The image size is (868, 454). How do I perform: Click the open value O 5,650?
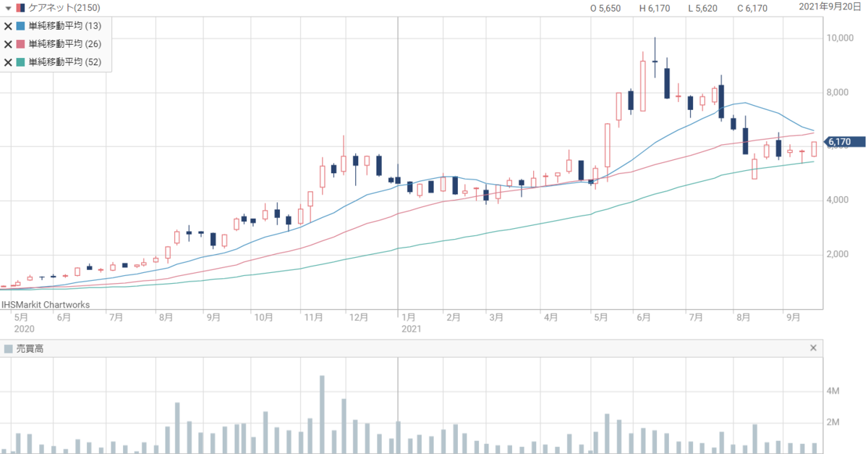pyautogui.click(x=607, y=9)
